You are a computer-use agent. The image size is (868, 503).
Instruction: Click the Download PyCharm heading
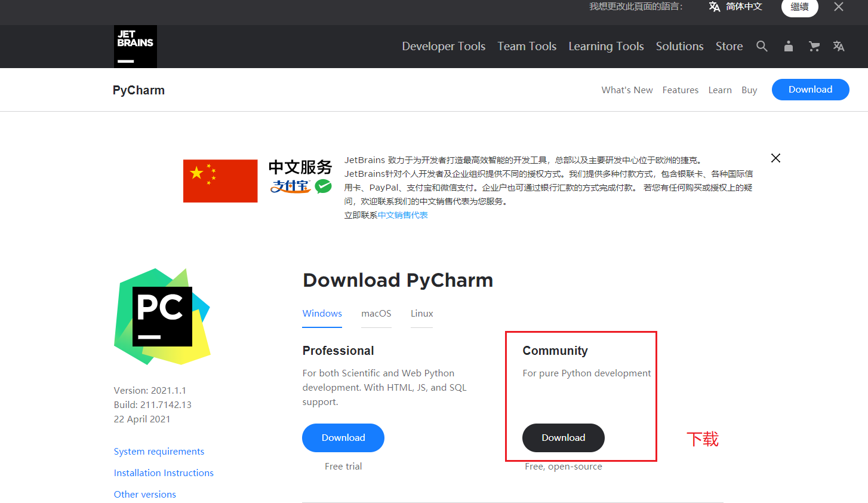[x=398, y=280]
